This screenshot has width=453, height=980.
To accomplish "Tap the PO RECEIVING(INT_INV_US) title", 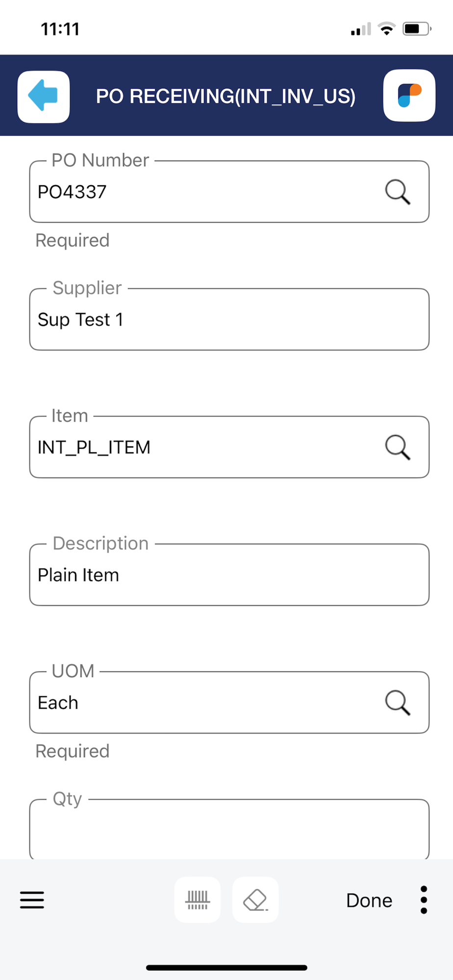I will click(x=226, y=96).
